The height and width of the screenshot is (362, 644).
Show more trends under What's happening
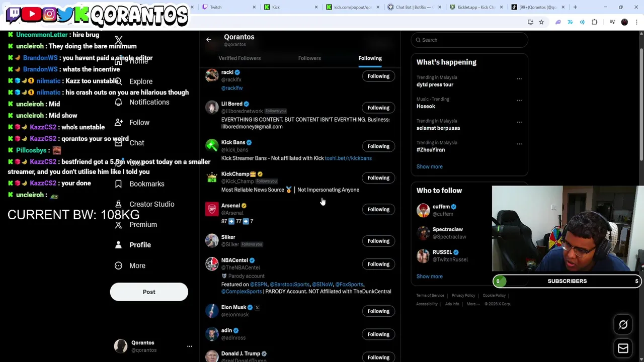(x=430, y=167)
